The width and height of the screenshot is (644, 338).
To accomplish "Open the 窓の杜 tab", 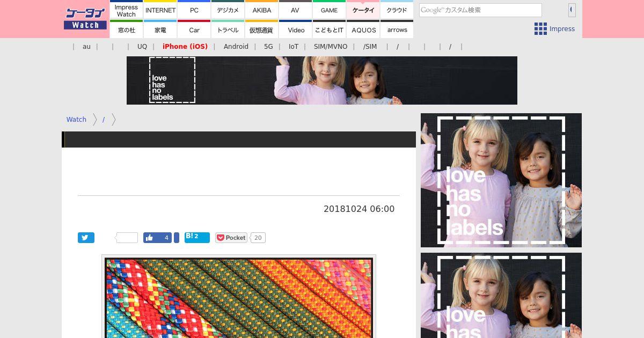I will (x=127, y=30).
